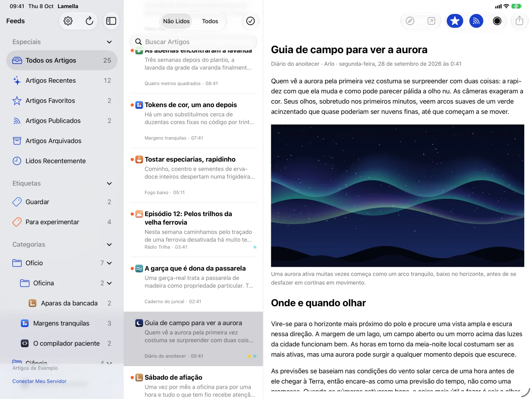The width and height of the screenshot is (532, 399).
Task: Open article Tokens de cor, um ano depois
Action: [193, 121]
